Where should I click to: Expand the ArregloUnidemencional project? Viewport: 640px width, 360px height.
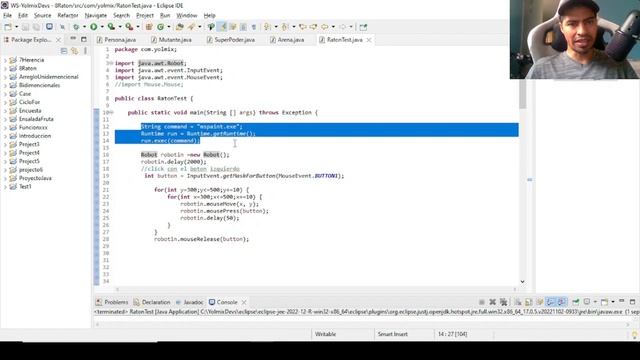click(x=5, y=77)
